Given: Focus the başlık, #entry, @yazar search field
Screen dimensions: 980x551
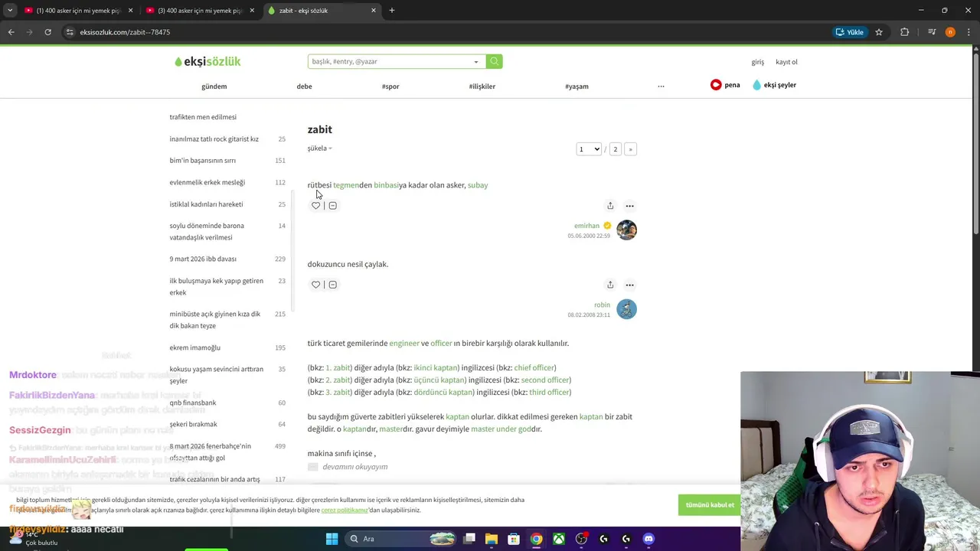Looking at the screenshot, I should [390, 61].
